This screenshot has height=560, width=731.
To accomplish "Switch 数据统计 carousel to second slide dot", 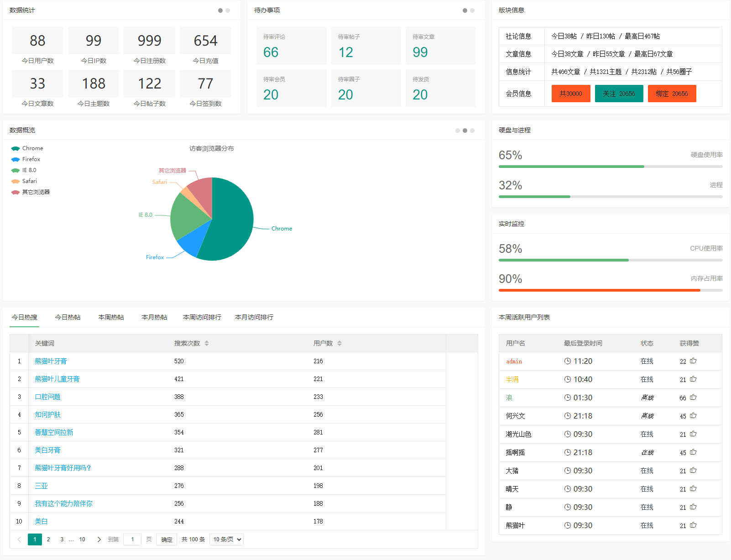I will (x=228, y=10).
